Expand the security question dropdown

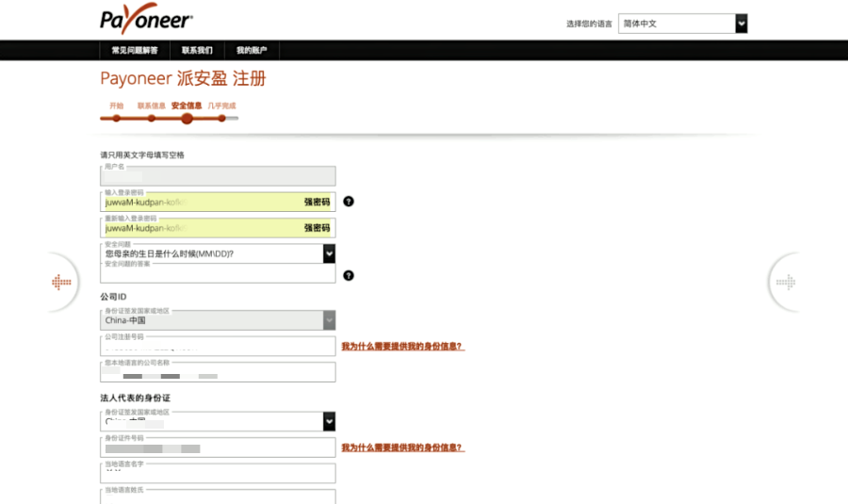[x=329, y=253]
